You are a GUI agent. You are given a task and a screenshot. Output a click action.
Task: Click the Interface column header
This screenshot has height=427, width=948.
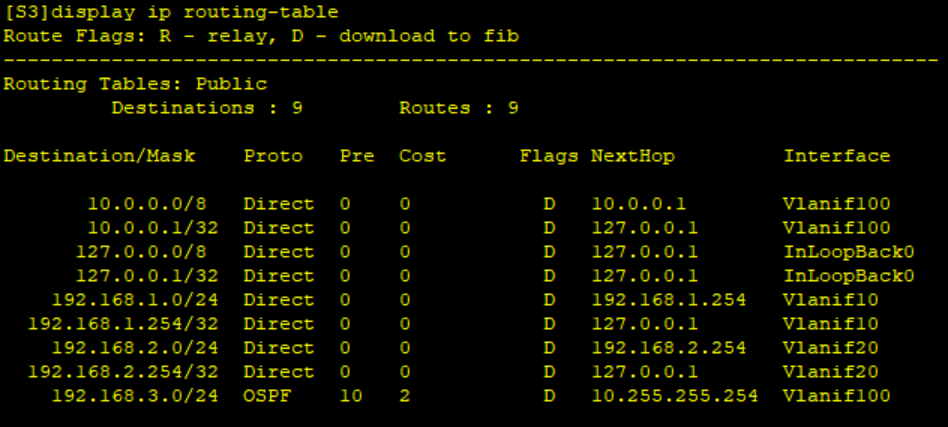[x=837, y=156]
